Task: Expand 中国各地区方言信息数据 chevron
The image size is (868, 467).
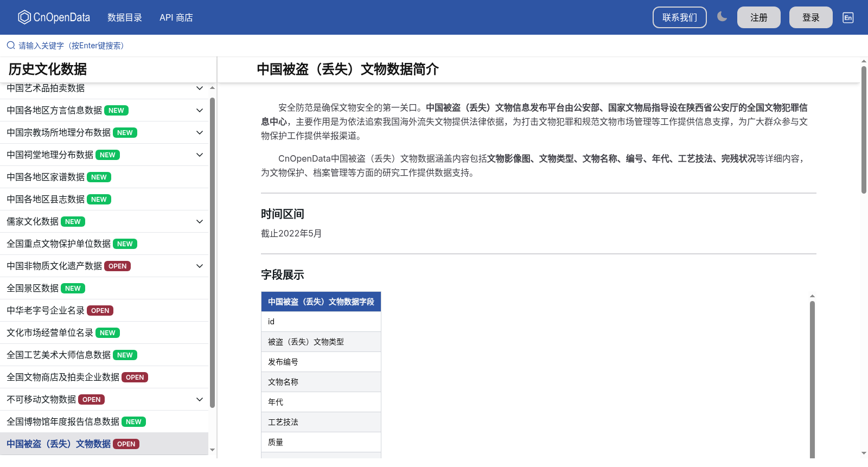Action: [200, 110]
